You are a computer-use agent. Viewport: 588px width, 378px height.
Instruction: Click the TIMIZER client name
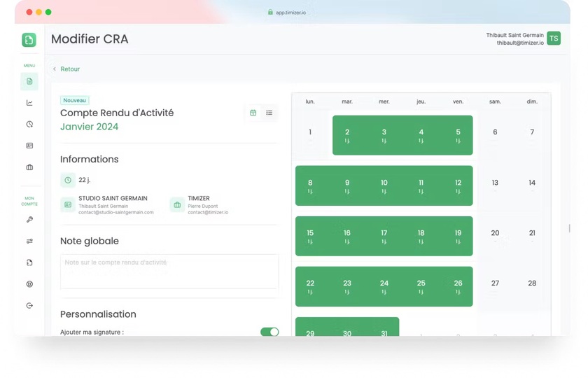199,198
